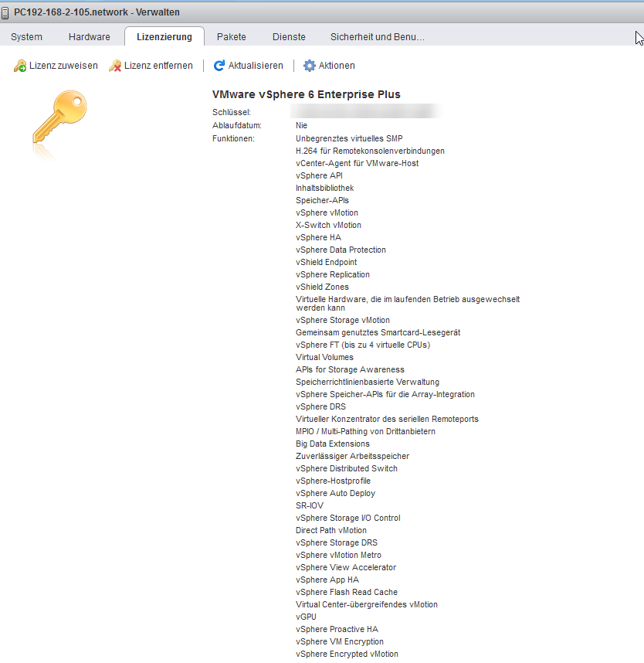Click the vSphere DRS entry

pos(320,406)
